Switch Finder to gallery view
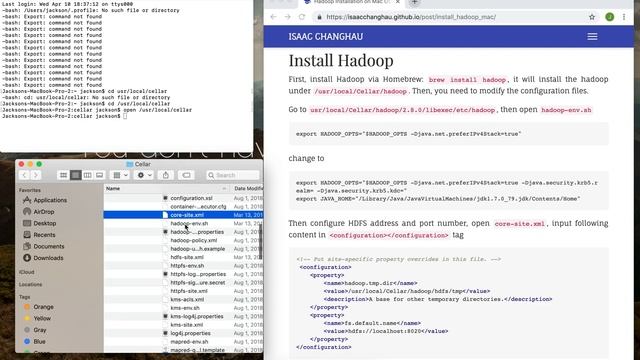640x360 pixels. pos(99,175)
